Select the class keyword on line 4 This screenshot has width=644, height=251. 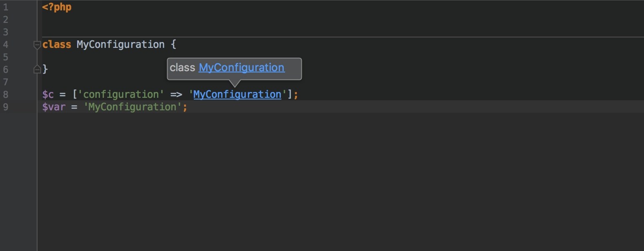[x=56, y=45]
